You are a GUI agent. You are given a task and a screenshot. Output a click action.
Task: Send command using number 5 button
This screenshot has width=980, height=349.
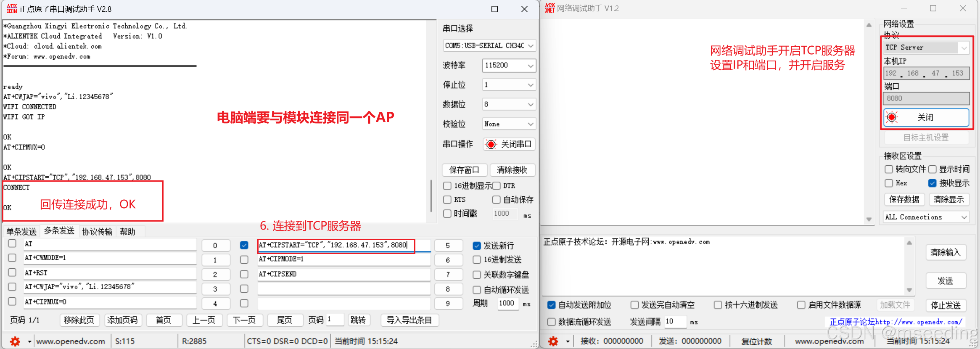(448, 246)
